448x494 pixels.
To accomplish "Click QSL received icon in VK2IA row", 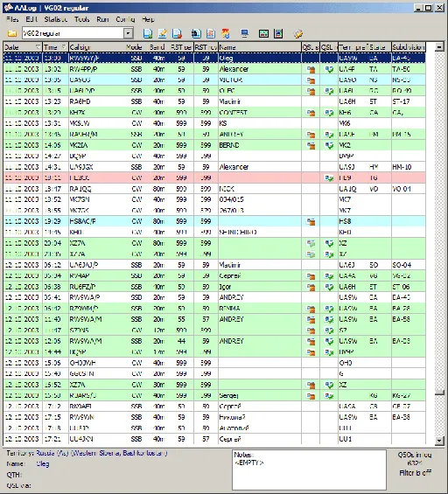I will [329, 145].
